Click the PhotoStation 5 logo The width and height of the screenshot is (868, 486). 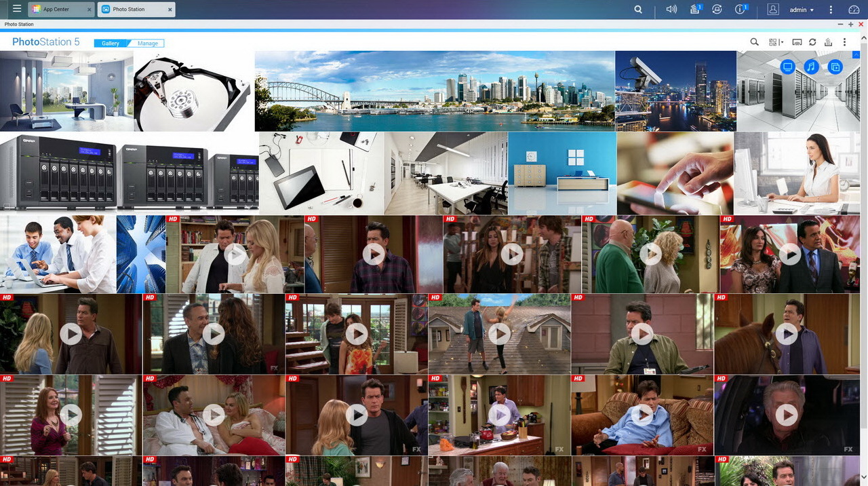click(x=46, y=41)
